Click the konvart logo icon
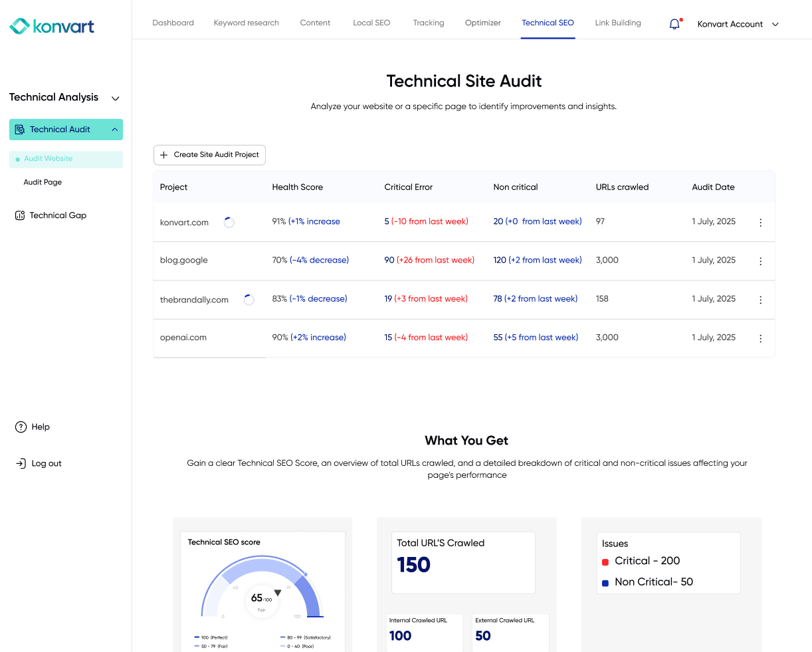This screenshot has width=812, height=652. 18,26
